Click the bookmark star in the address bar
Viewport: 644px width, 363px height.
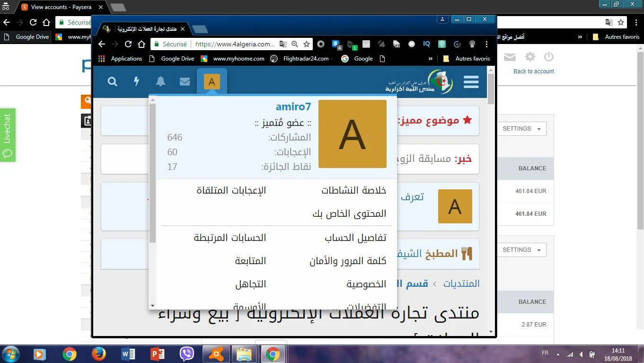[x=307, y=44]
